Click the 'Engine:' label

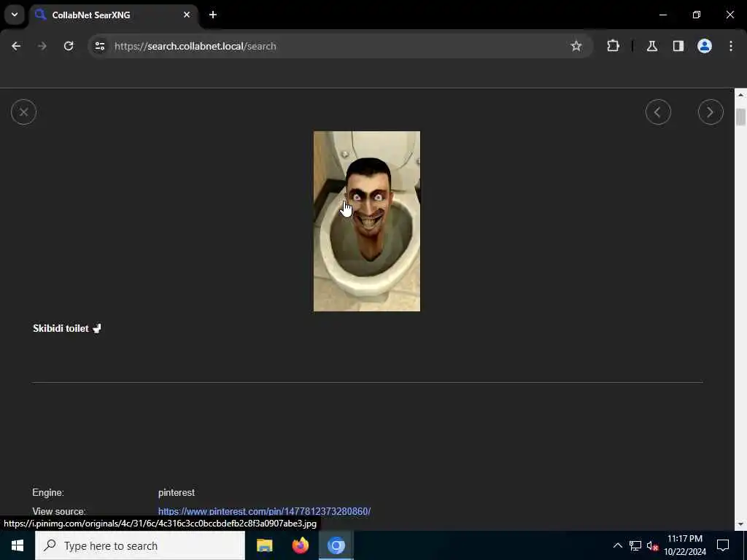click(x=48, y=493)
